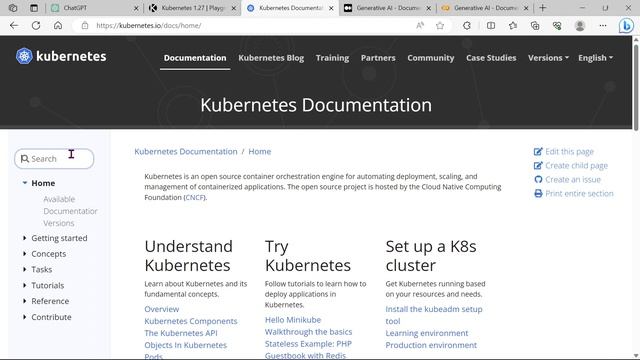The height and width of the screenshot is (360, 640).
Task: Expand the Concepts sidebar section
Action: [24, 253]
